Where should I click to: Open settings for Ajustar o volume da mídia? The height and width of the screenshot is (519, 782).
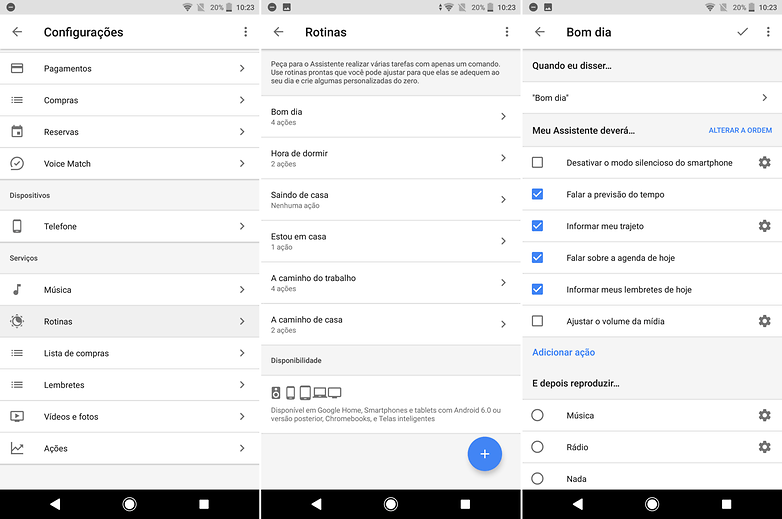(765, 321)
